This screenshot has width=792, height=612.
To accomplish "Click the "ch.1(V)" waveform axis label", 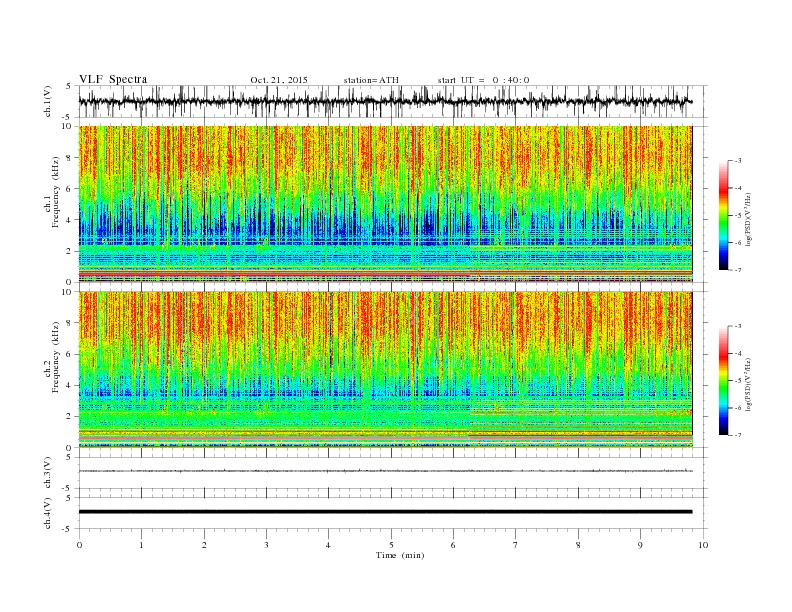I will click(48, 101).
